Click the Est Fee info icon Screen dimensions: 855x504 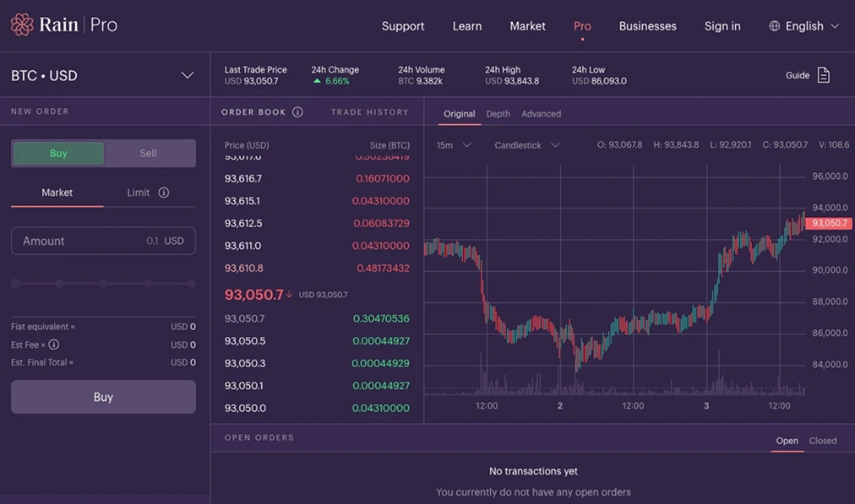pos(53,344)
